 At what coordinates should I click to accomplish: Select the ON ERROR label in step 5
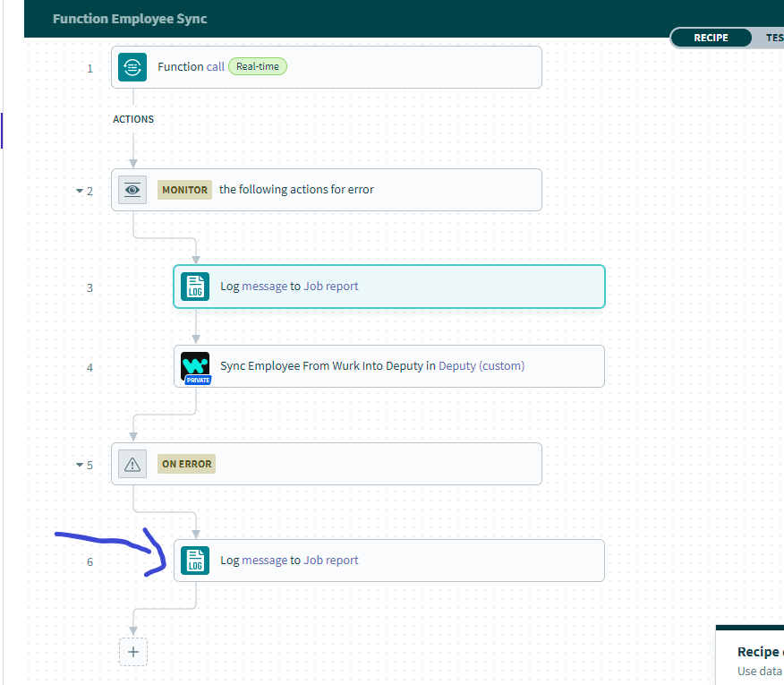click(186, 464)
